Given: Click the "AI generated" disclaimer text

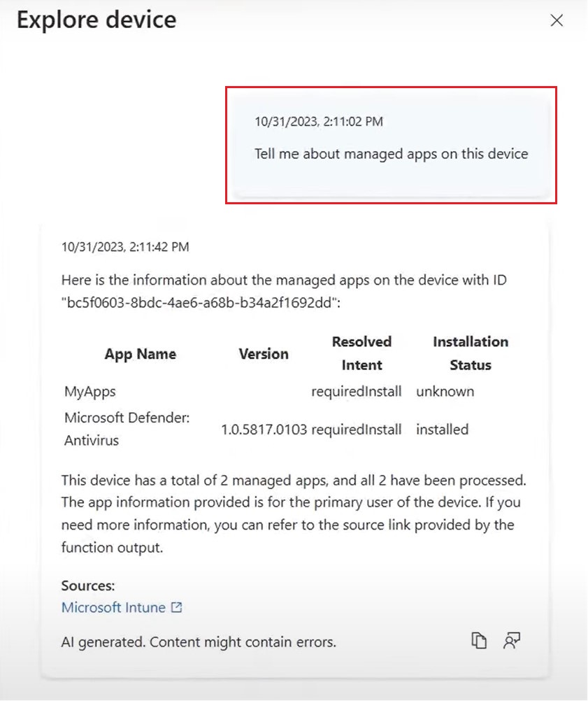Looking at the screenshot, I should point(199,642).
